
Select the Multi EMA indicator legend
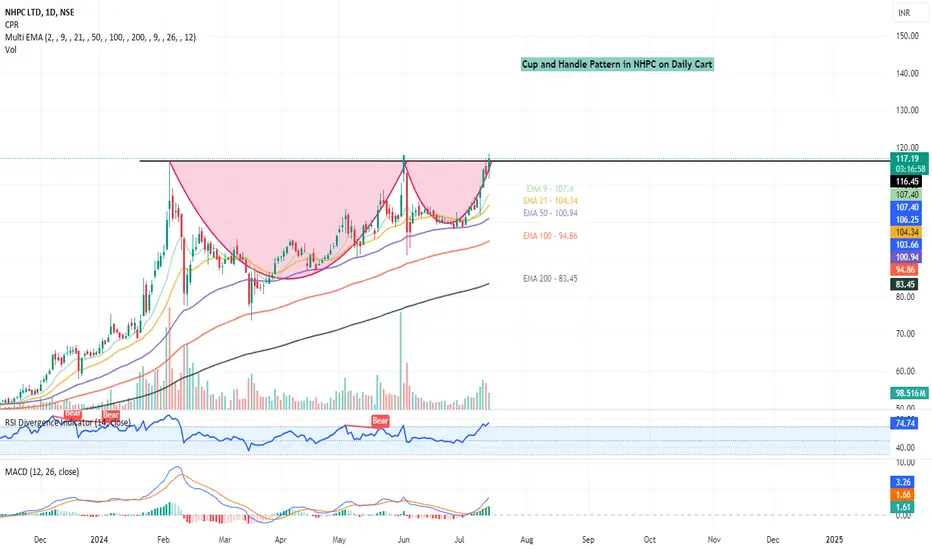tap(100, 37)
